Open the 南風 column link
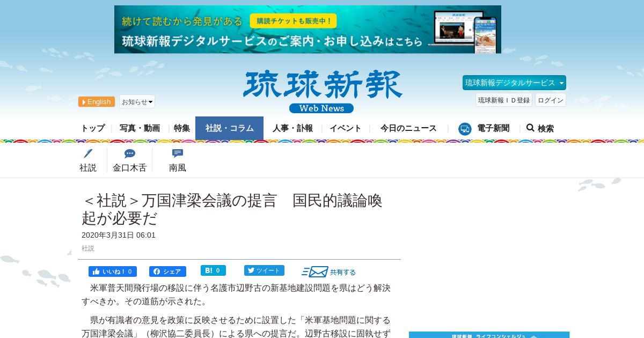Screen dimensions: 644x338 pos(178,167)
